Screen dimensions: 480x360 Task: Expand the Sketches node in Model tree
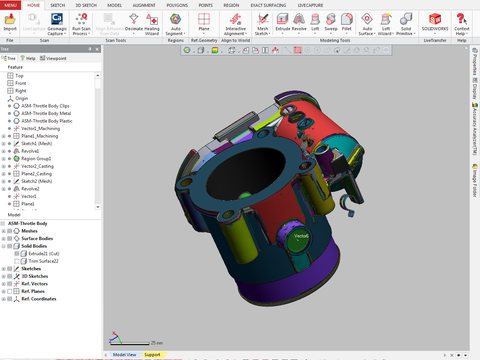pyautogui.click(x=4, y=269)
